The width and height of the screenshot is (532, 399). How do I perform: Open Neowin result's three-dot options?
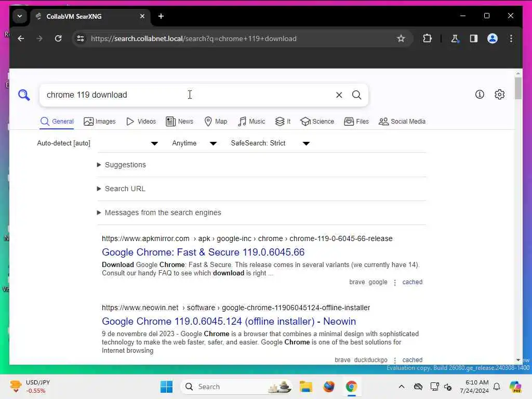[x=395, y=361]
